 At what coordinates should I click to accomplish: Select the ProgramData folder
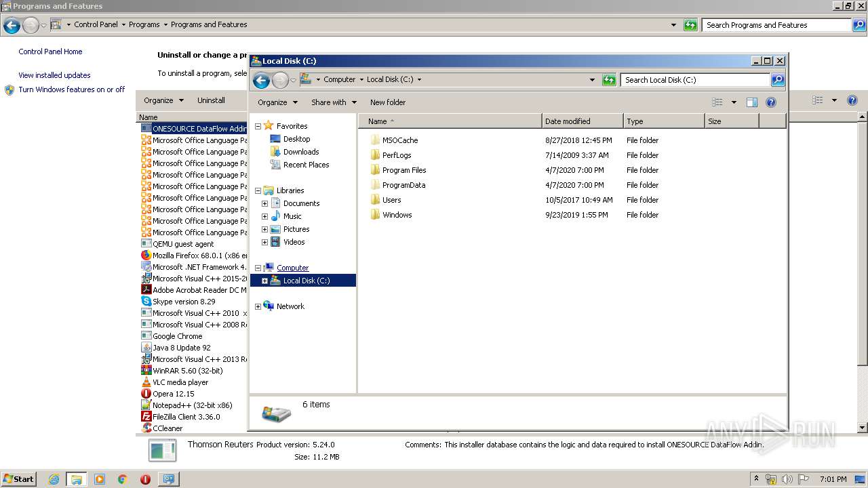coord(403,185)
